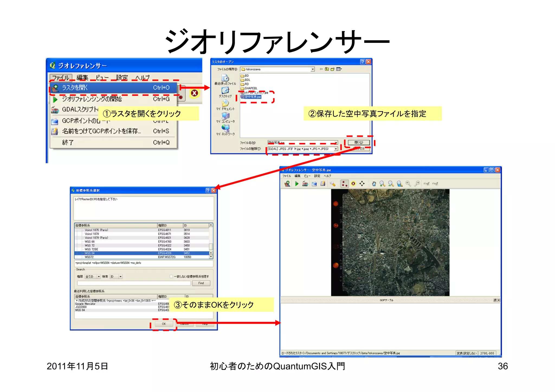Open the Transformation settings wrench icon
The height and width of the screenshot is (392, 555).
tap(333, 184)
